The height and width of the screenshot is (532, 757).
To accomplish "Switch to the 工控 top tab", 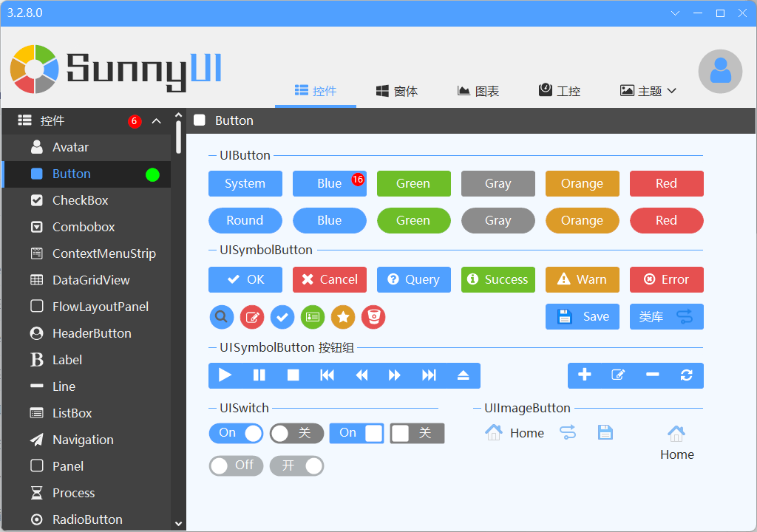I will coord(560,91).
